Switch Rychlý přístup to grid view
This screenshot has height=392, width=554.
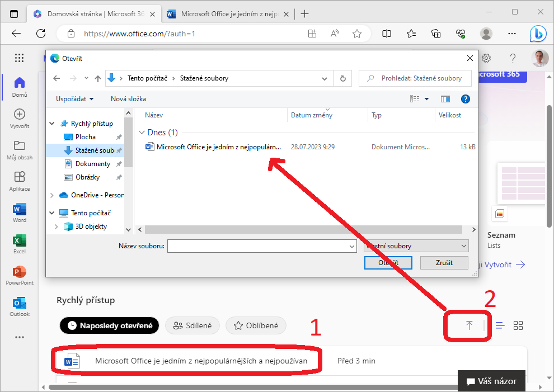[x=518, y=325]
